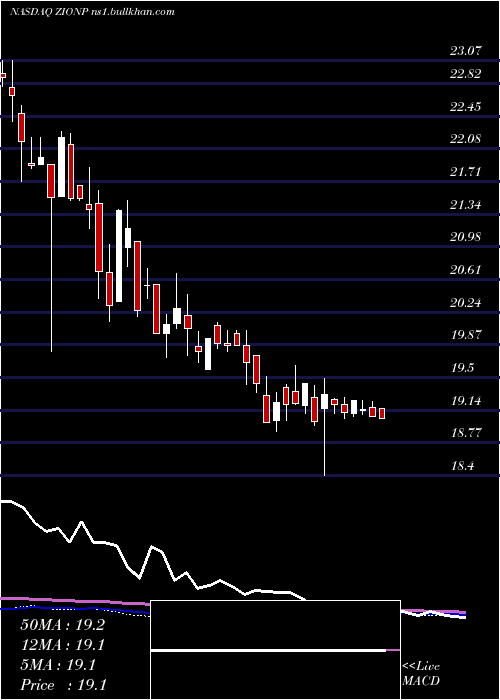Click the 22.82 price axis label

coord(466,74)
